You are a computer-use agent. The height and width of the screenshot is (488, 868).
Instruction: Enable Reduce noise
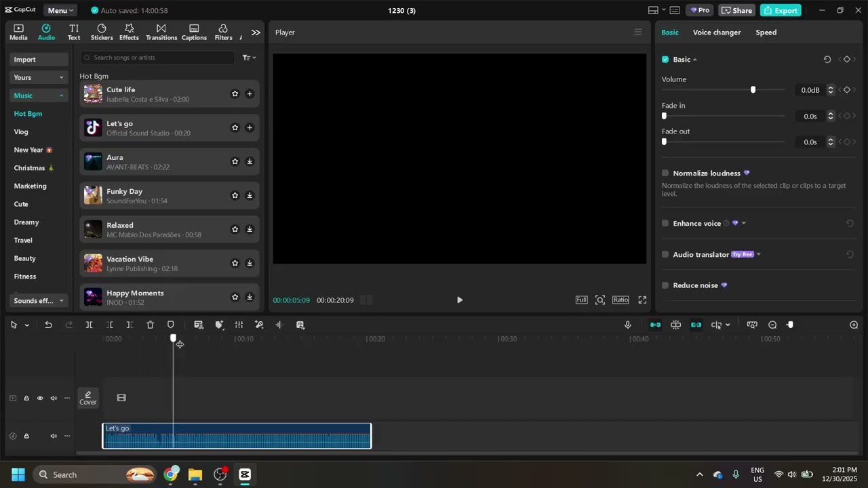click(x=665, y=285)
